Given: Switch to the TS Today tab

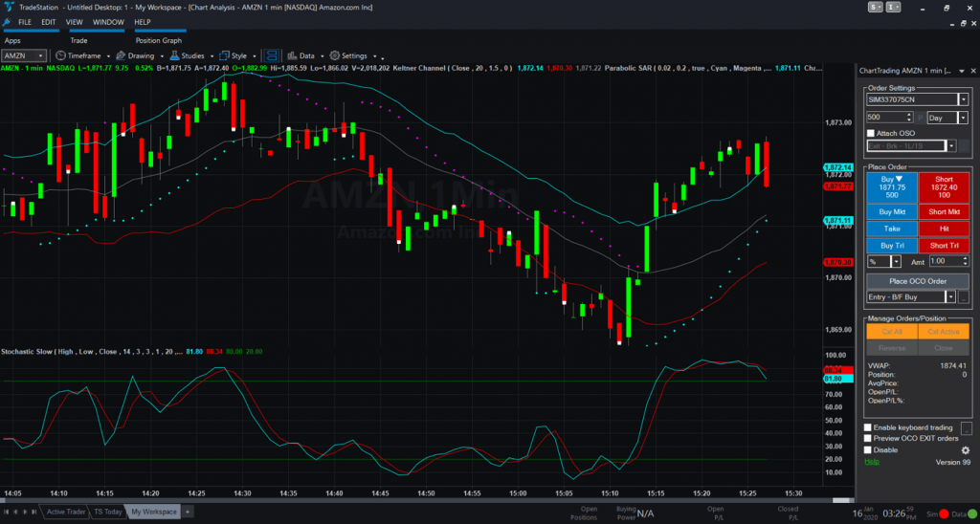Looking at the screenshot, I should [108, 513].
